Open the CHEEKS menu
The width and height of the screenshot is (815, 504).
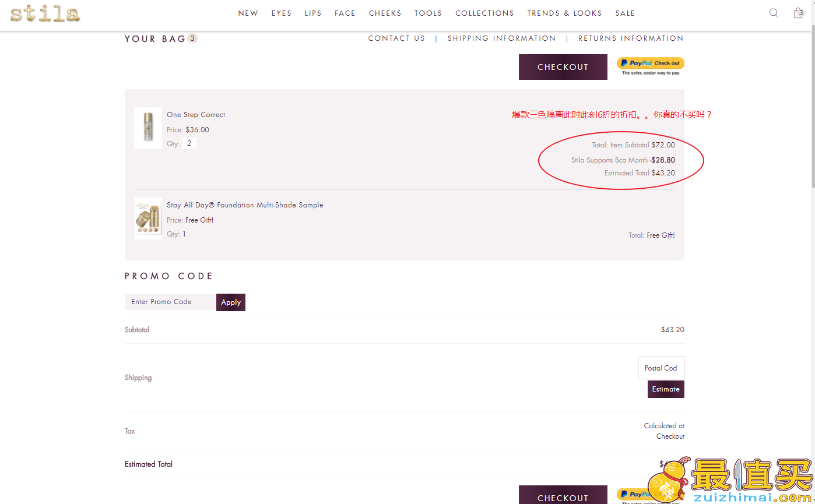(x=385, y=13)
